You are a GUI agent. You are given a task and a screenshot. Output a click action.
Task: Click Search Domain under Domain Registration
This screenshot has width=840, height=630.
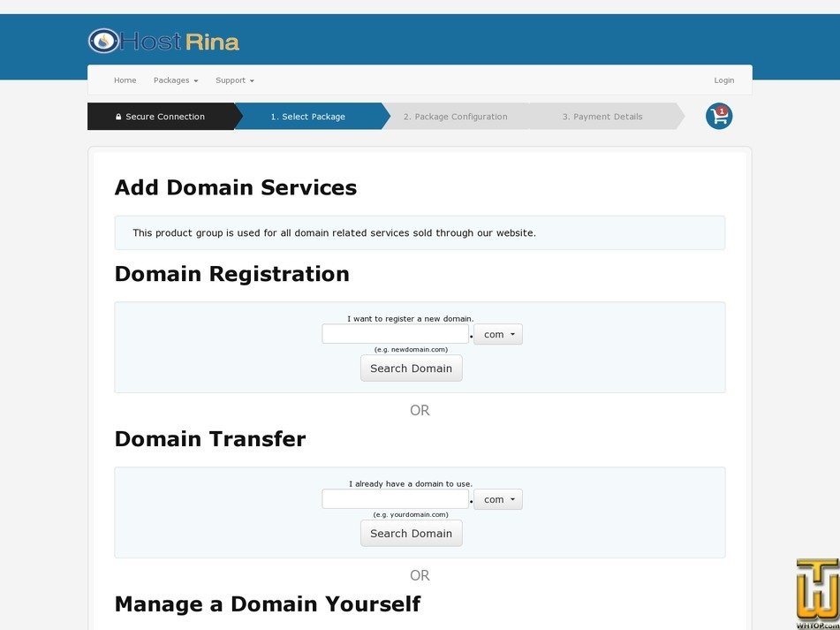pyautogui.click(x=411, y=368)
